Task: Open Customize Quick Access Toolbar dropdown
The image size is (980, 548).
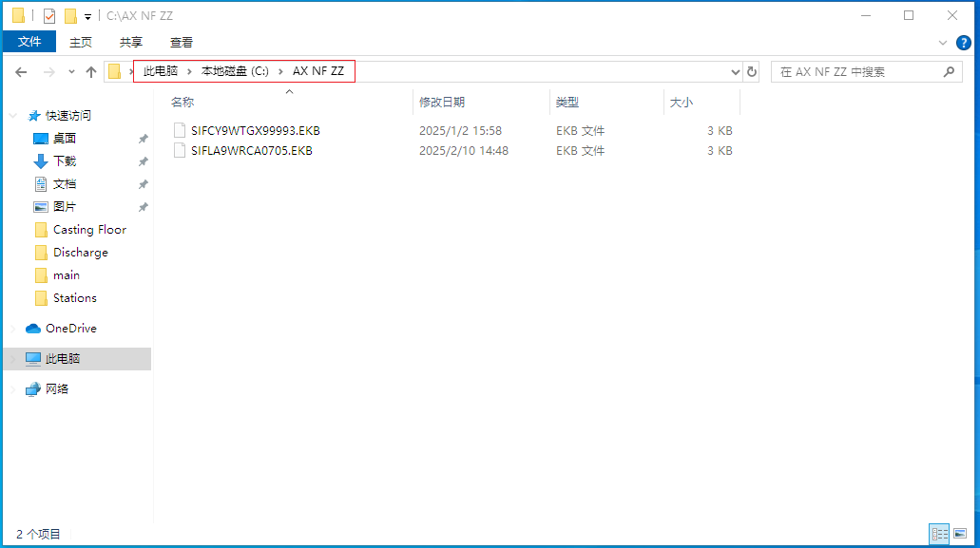Action: [87, 17]
